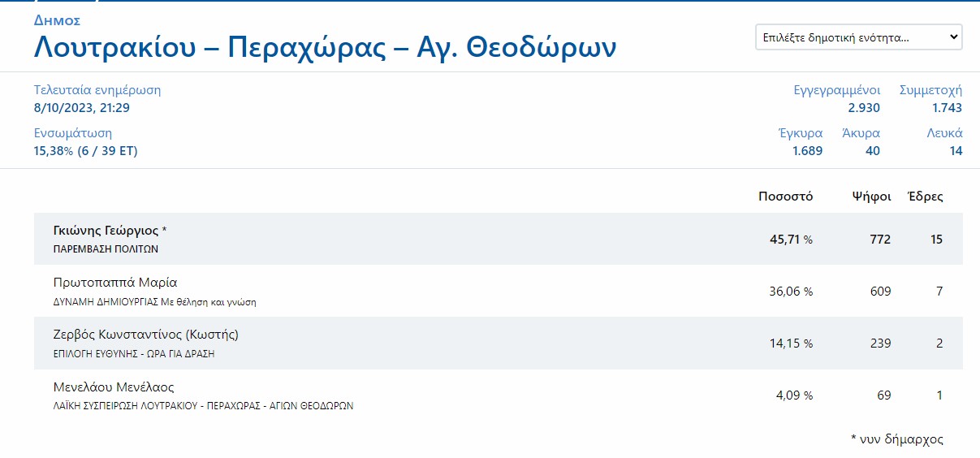Click the Ψήφοι column header
Image resolution: width=980 pixels, height=458 pixels.
[871, 197]
